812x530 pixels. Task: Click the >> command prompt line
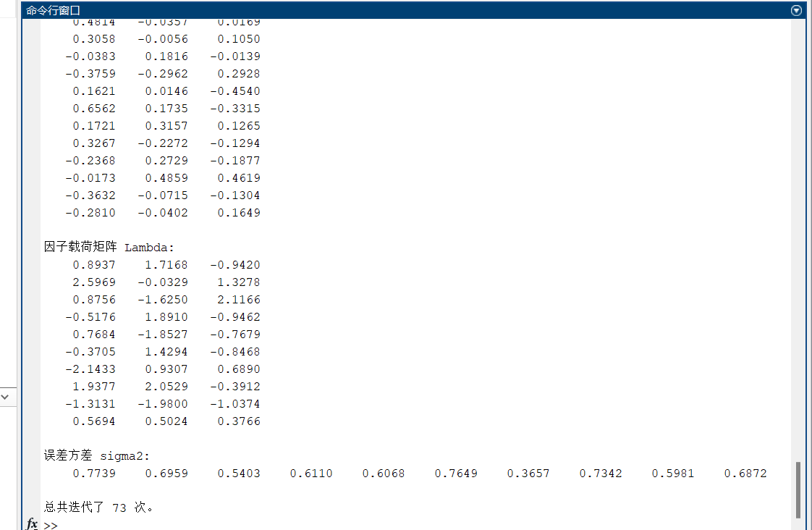pos(51,526)
